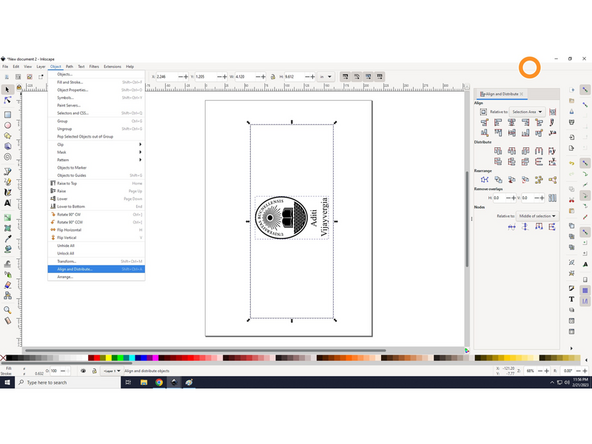The height and width of the screenshot is (444, 592).
Task: Select the Ellipse tool
Action: pos(7,125)
